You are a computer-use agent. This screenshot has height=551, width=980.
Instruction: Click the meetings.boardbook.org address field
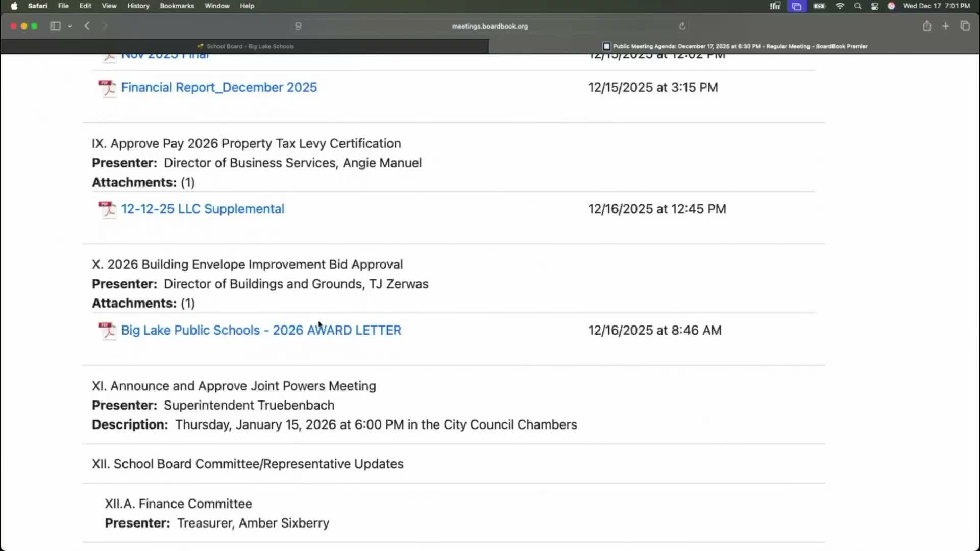(489, 26)
